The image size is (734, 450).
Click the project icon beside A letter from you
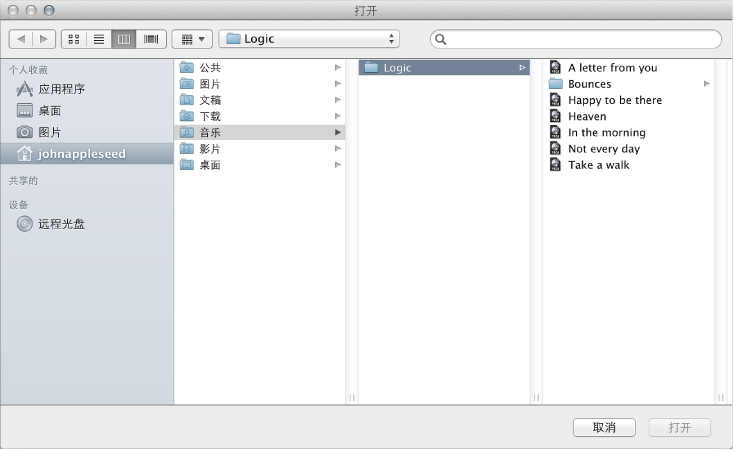(555, 67)
